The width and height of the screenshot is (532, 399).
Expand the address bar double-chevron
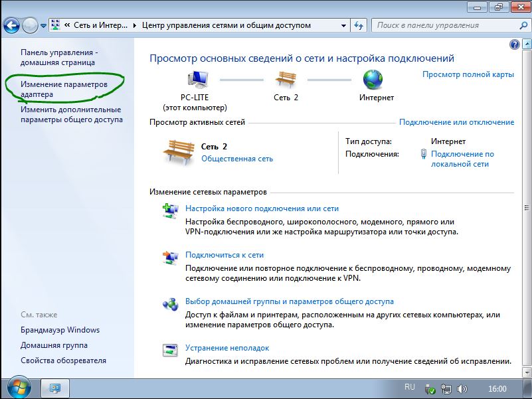[67, 25]
